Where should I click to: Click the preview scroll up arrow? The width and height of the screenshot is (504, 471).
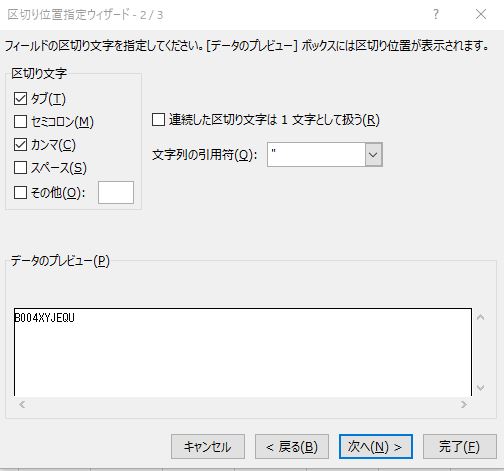coord(480,317)
